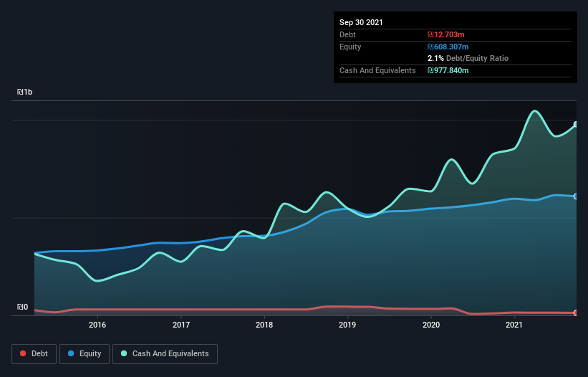This screenshot has height=377, width=588.
Task: Click the ₪1b y-axis label
Action: (25, 92)
